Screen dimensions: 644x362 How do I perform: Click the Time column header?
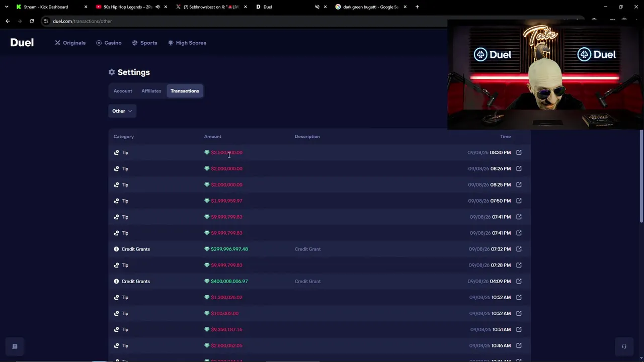506,136
